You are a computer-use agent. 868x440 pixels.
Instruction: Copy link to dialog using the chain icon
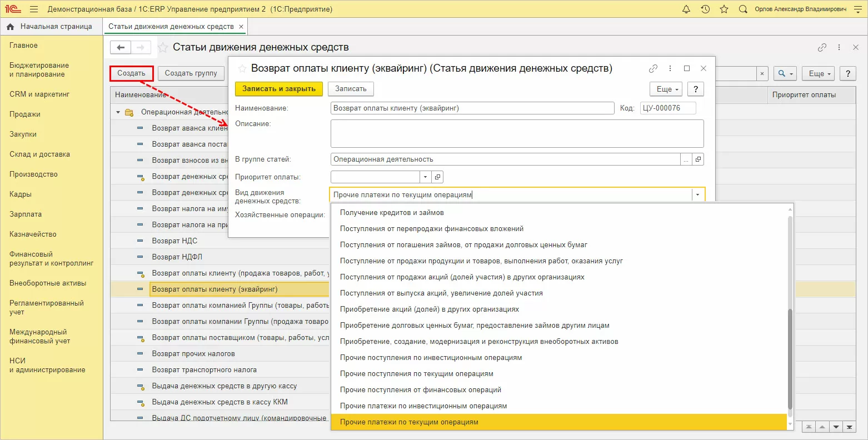pyautogui.click(x=653, y=69)
